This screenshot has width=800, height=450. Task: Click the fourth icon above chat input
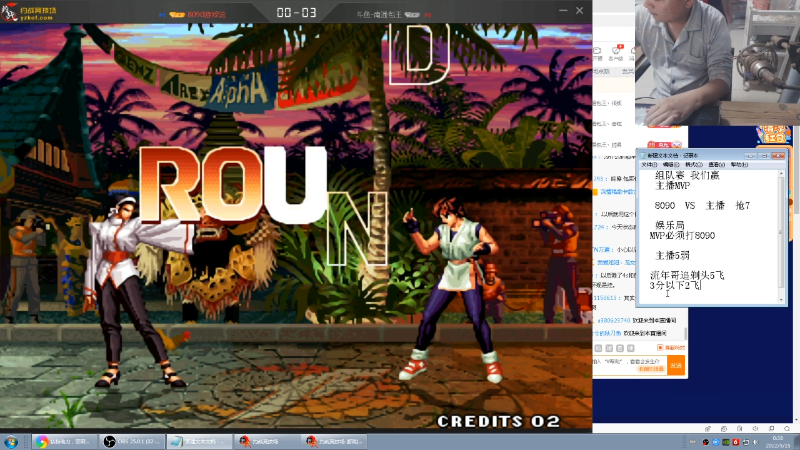point(631,348)
